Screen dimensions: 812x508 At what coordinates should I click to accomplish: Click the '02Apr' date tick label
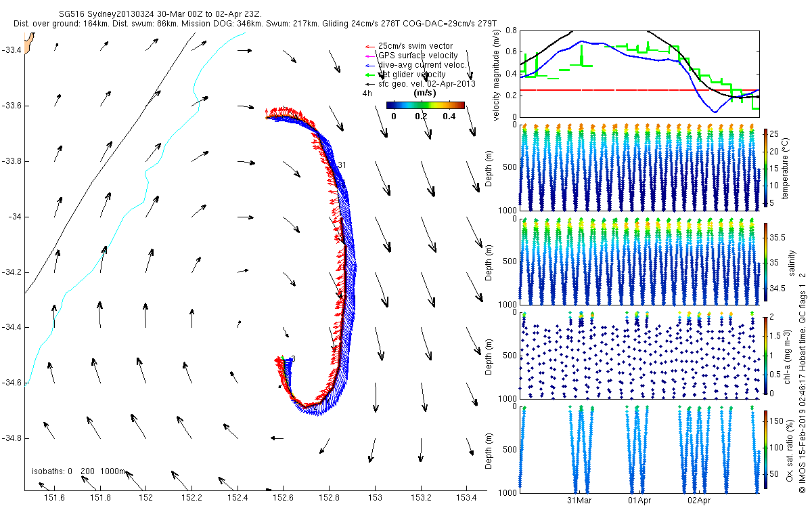(699, 501)
